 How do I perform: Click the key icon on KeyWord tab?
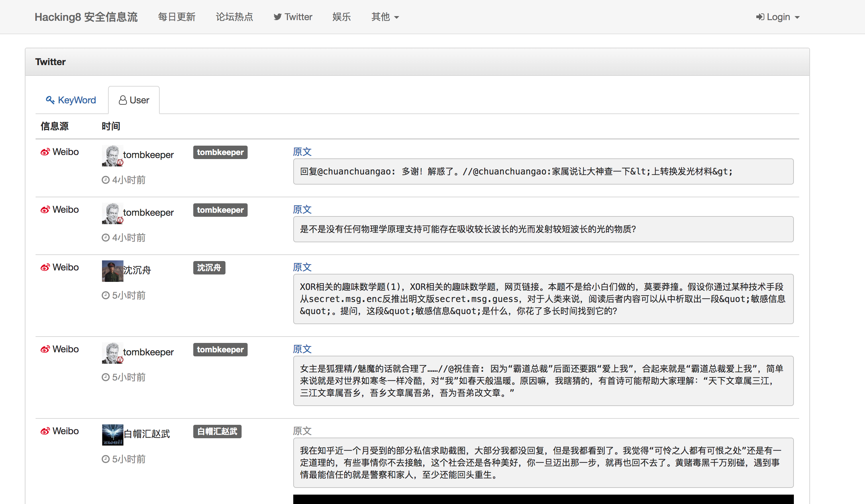(x=50, y=100)
